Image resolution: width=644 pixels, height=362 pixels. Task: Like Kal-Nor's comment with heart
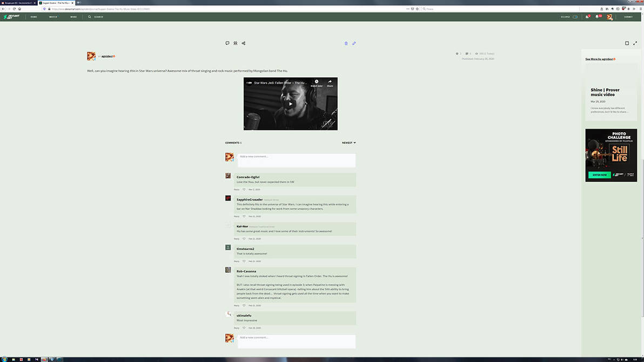[244, 239]
